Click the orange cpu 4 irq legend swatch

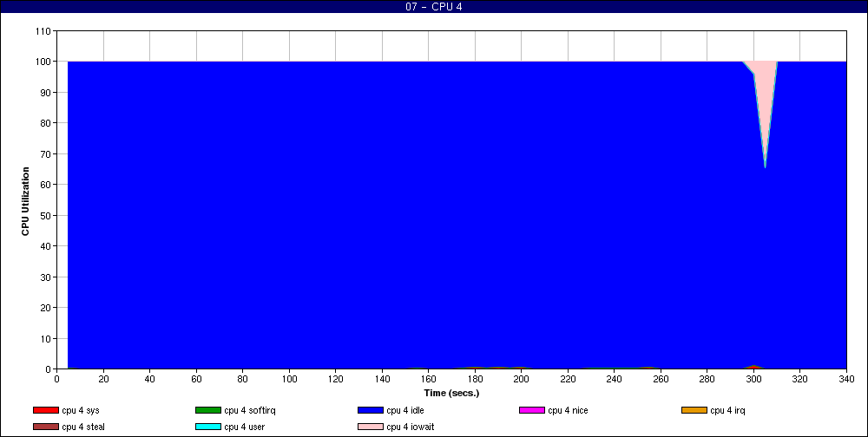694,410
